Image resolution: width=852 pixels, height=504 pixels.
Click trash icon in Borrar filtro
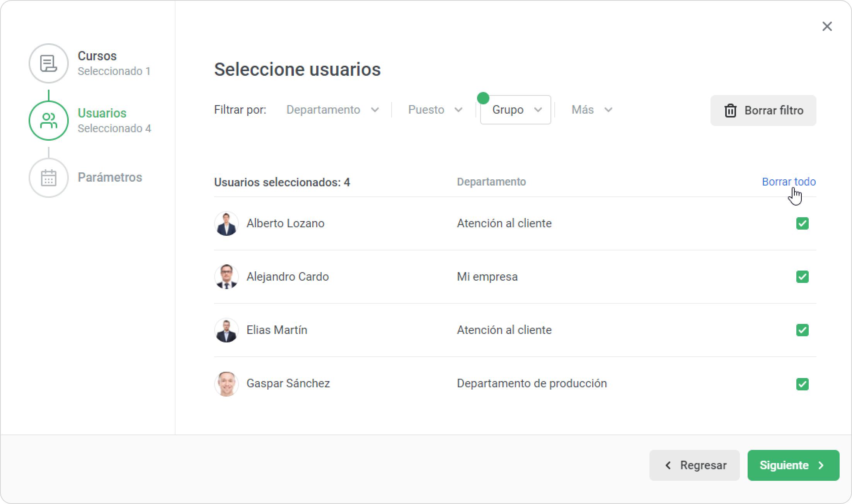click(730, 111)
